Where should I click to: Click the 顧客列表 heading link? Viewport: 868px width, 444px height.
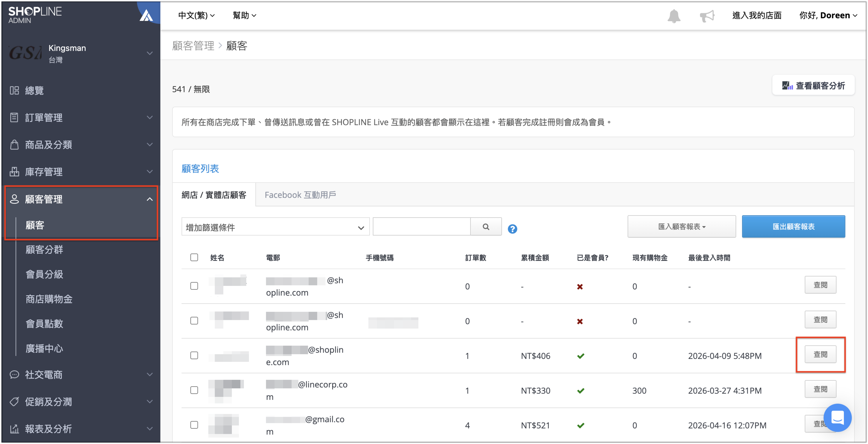pyautogui.click(x=200, y=169)
